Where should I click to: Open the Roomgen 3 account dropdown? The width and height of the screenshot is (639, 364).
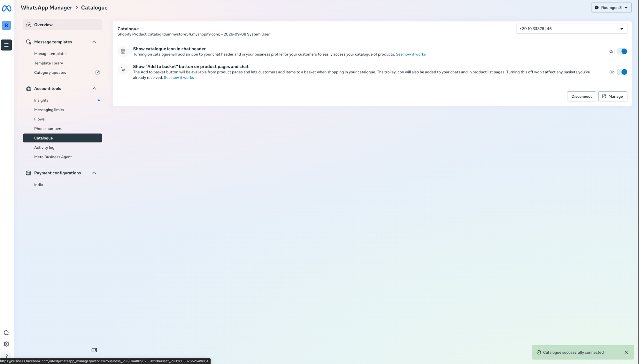pos(611,8)
